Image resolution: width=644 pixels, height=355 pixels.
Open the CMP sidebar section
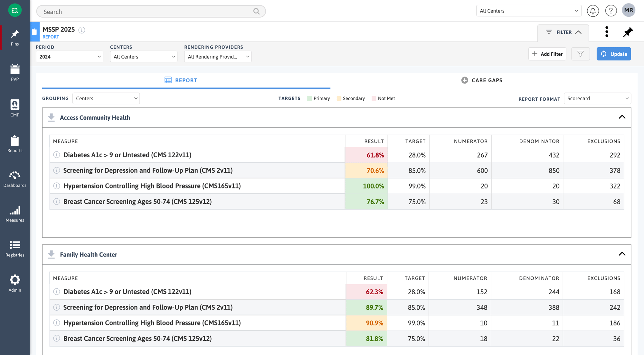15,108
